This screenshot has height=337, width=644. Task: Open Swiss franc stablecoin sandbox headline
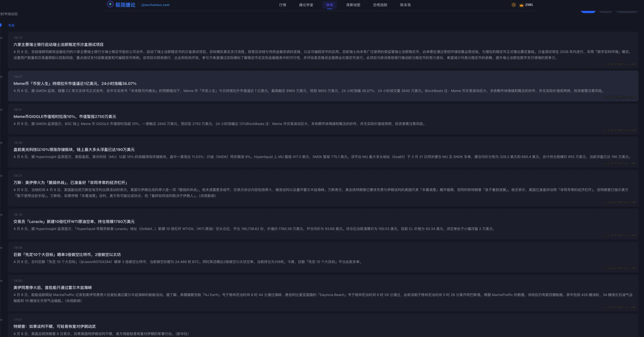58,45
